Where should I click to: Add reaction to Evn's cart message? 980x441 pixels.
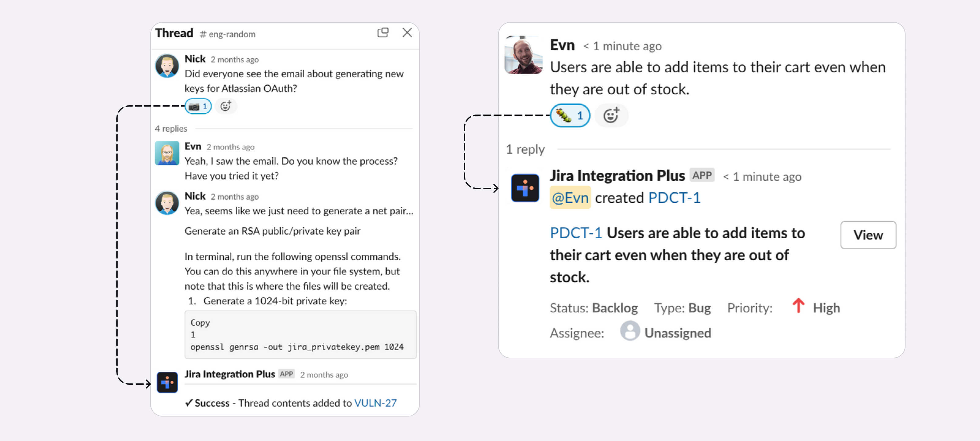click(611, 115)
